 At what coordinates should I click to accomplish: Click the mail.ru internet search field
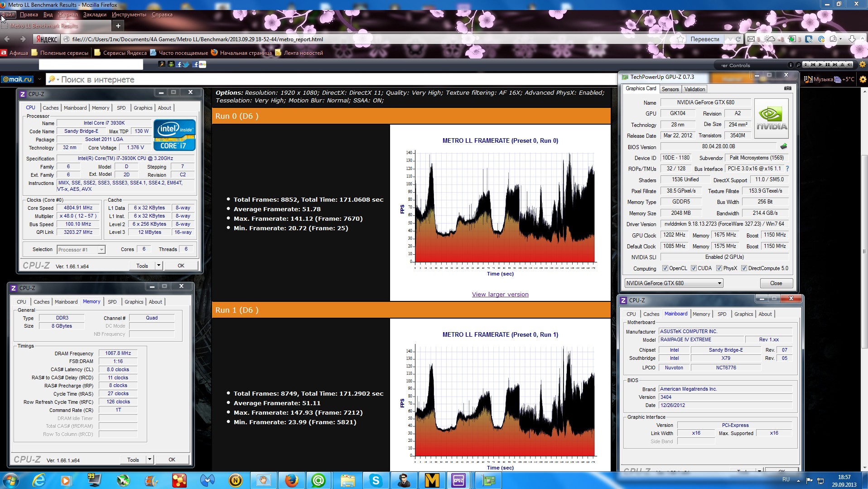[317, 79]
